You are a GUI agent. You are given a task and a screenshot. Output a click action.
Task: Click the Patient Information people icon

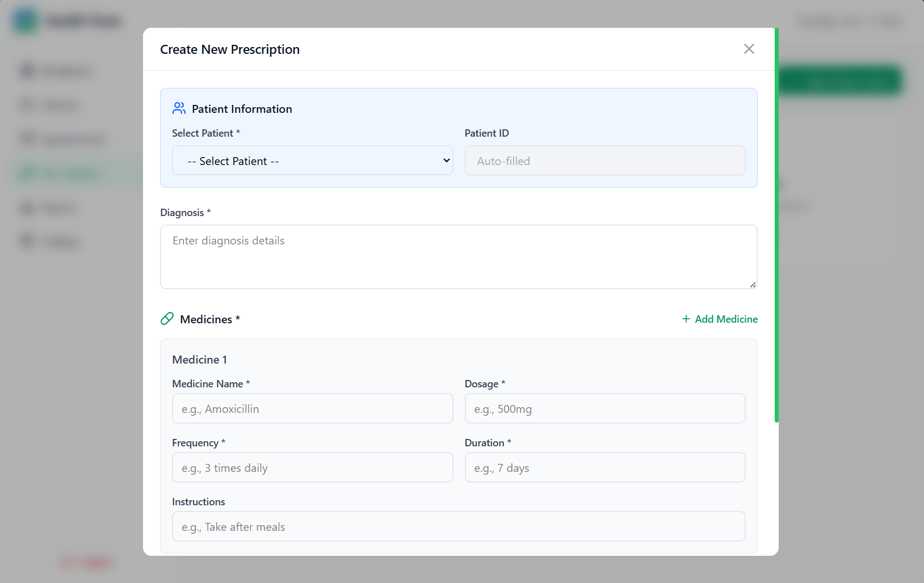(179, 108)
